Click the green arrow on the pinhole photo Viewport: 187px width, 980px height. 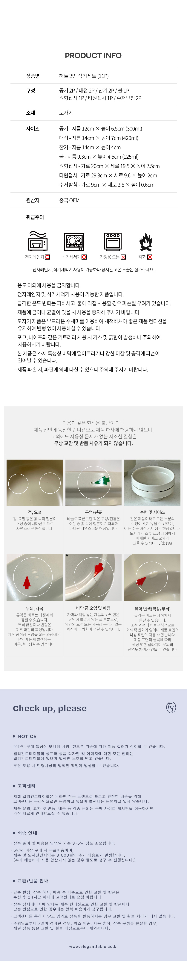(102, 482)
